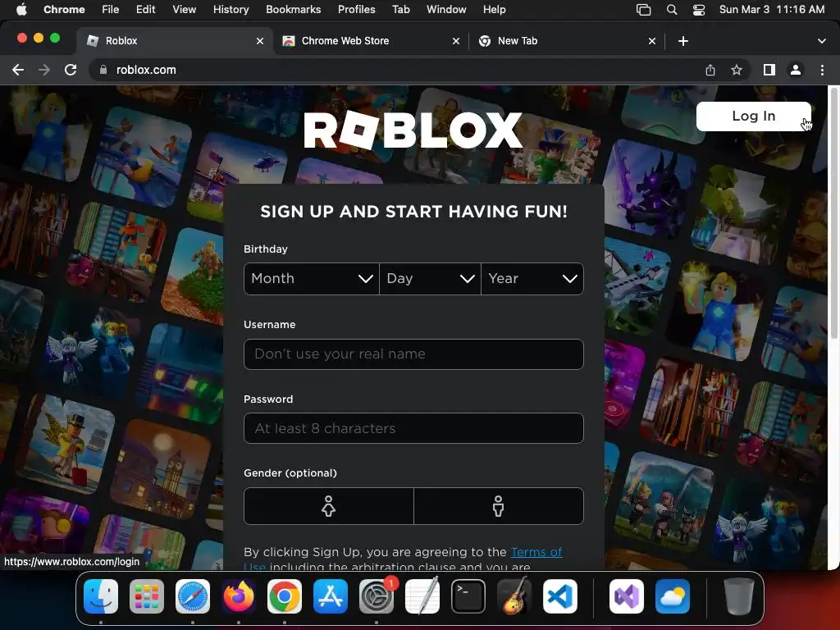840x630 pixels.
Task: Open Safari from the dock
Action: point(193,596)
